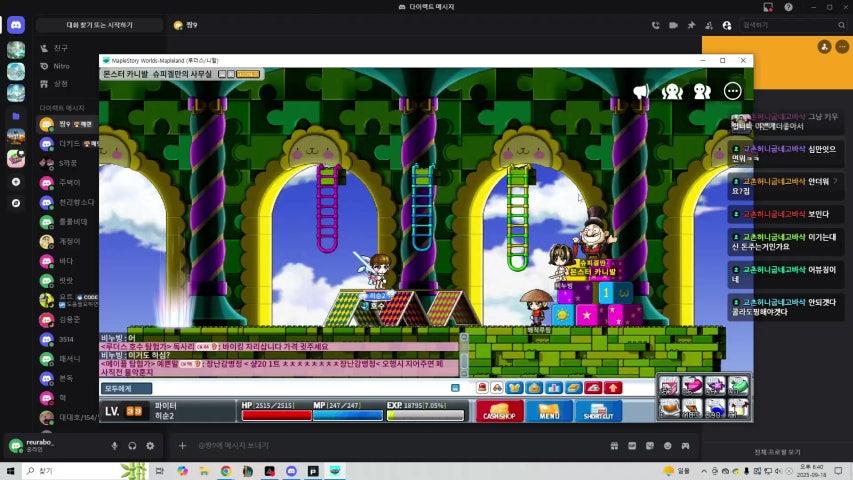The image size is (853, 480).
Task: Open the three-character party icon in game
Action: click(x=672, y=91)
